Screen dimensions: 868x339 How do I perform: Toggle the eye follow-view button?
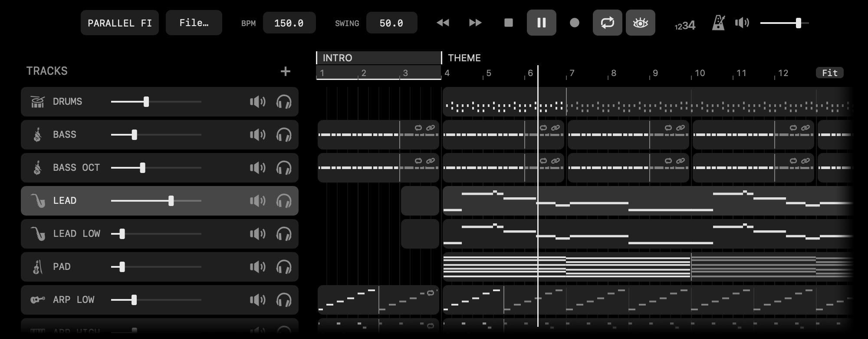pos(641,23)
